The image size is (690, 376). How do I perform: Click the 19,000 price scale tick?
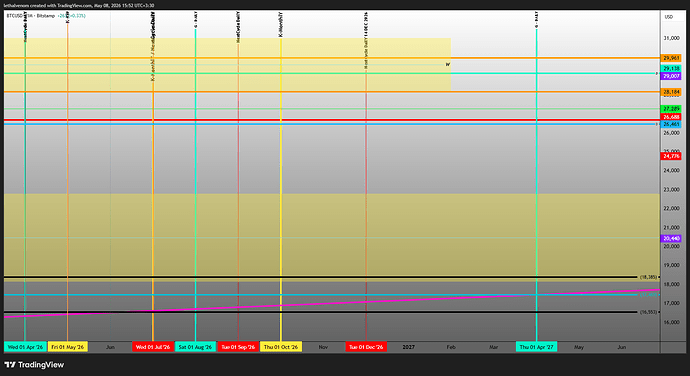(x=672, y=265)
